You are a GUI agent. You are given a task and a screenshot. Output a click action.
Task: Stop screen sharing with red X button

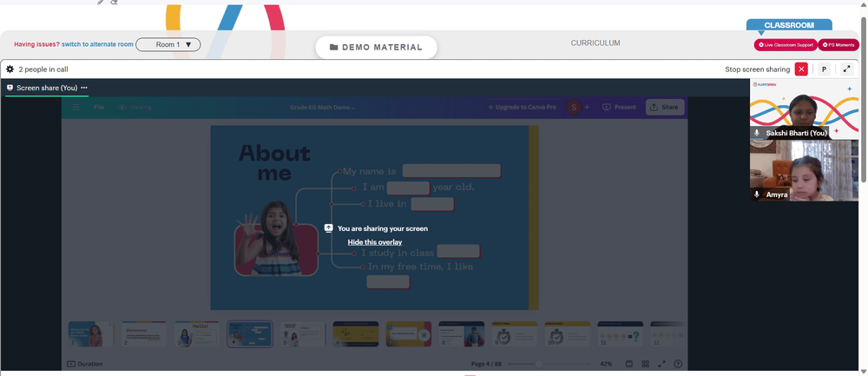click(x=801, y=69)
